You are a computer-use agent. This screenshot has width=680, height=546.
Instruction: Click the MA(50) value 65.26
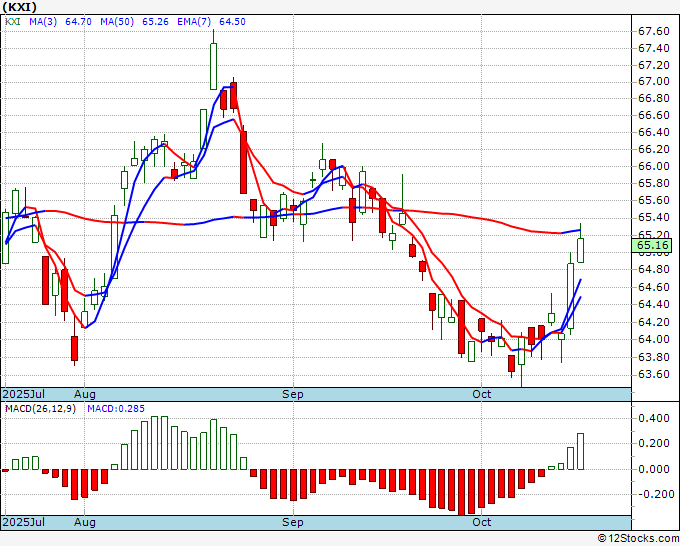click(155, 21)
